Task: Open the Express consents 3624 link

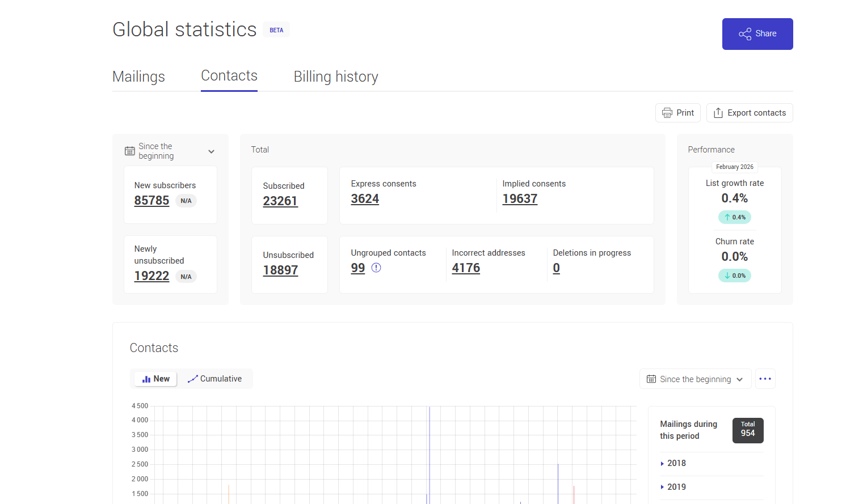Action: point(365,198)
